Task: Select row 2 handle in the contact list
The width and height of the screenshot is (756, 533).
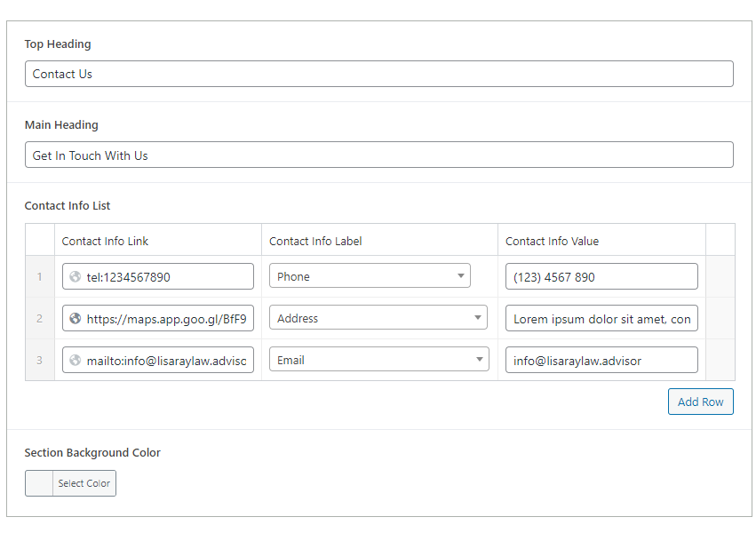Action: [x=40, y=318]
